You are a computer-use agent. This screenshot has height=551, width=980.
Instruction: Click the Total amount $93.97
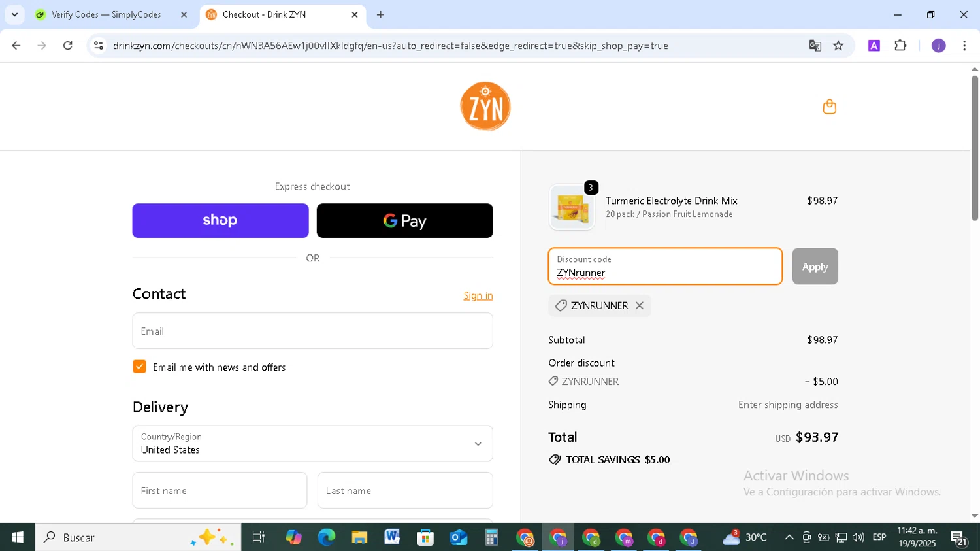pos(817,437)
